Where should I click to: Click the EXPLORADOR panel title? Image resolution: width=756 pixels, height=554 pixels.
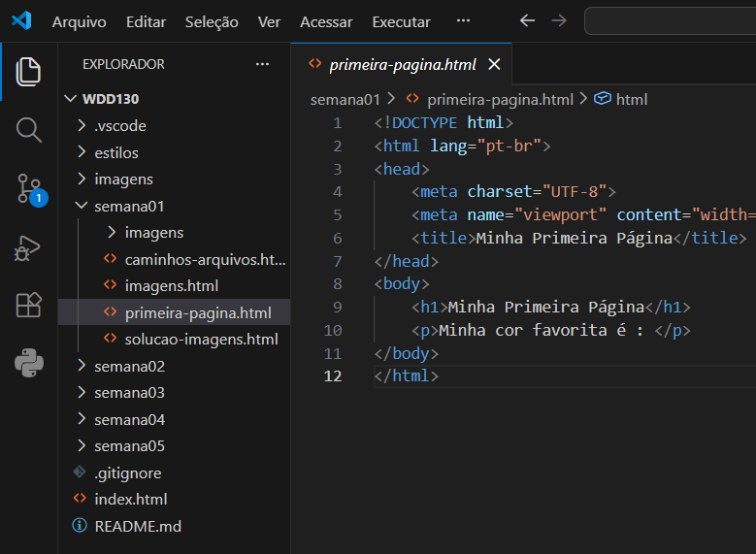[123, 64]
